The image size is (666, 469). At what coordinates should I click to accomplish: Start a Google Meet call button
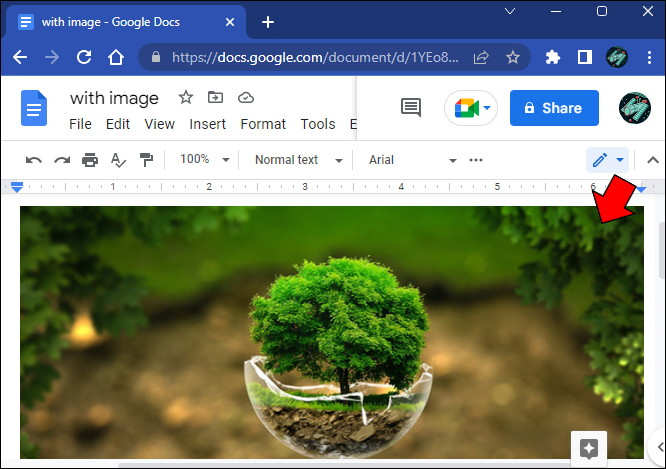(x=471, y=108)
